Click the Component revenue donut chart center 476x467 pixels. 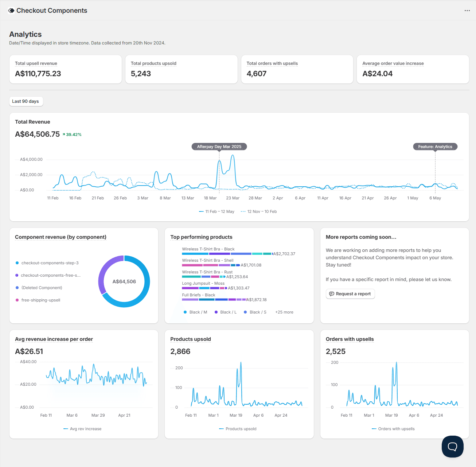click(x=124, y=281)
